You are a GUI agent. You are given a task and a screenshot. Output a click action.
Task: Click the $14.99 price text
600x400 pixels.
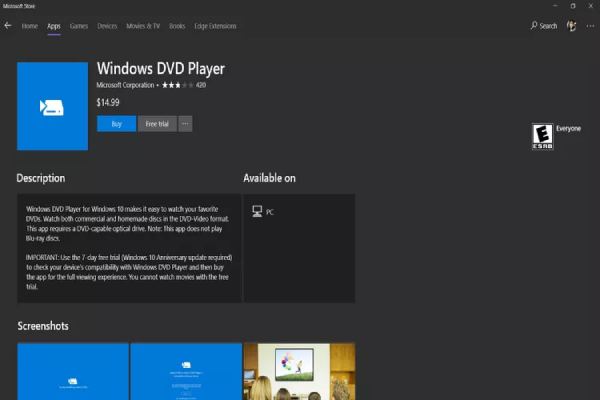click(108, 103)
